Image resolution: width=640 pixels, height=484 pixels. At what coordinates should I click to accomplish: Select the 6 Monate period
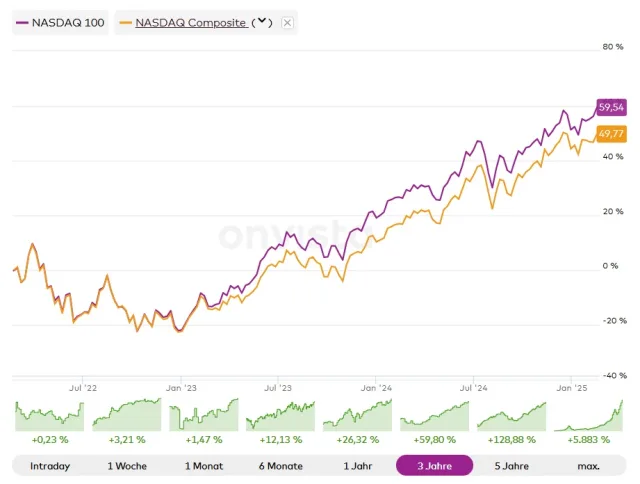280,466
